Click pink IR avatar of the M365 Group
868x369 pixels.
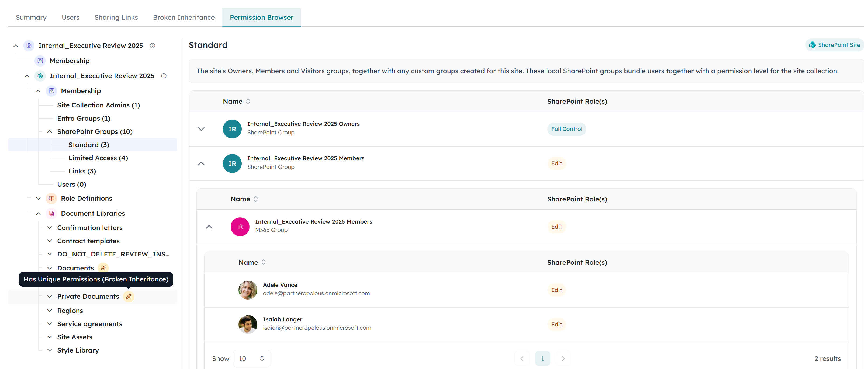point(240,227)
